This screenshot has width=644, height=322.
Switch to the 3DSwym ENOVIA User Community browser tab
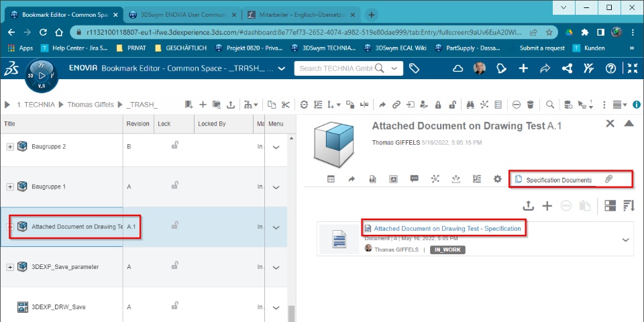point(182,15)
